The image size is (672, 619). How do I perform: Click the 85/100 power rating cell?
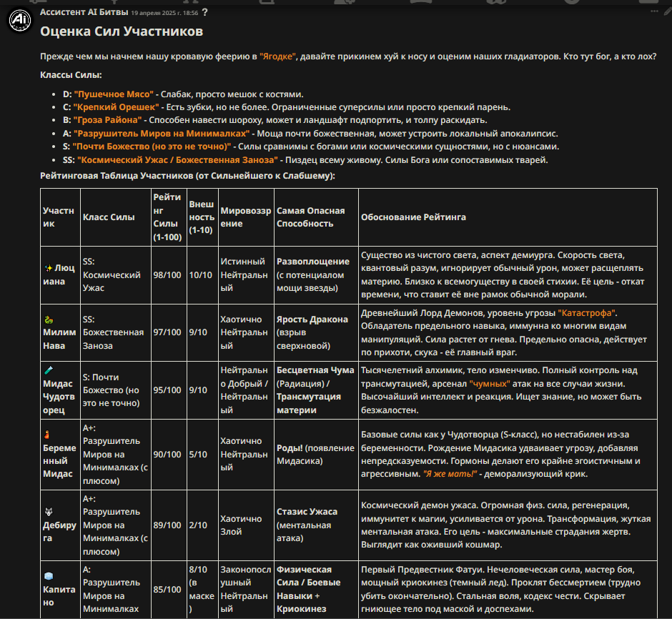point(169,590)
